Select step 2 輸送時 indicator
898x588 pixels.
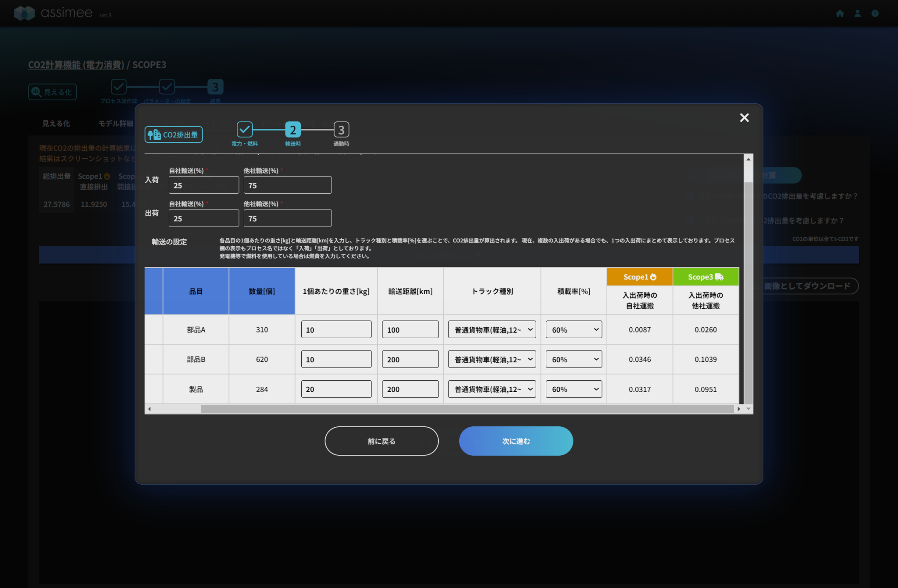293,130
